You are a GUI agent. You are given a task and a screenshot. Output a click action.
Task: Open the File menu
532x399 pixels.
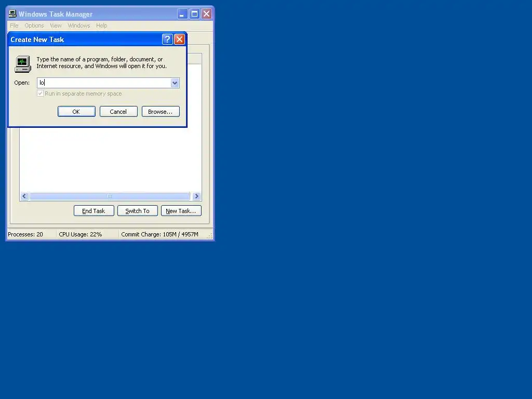14,25
